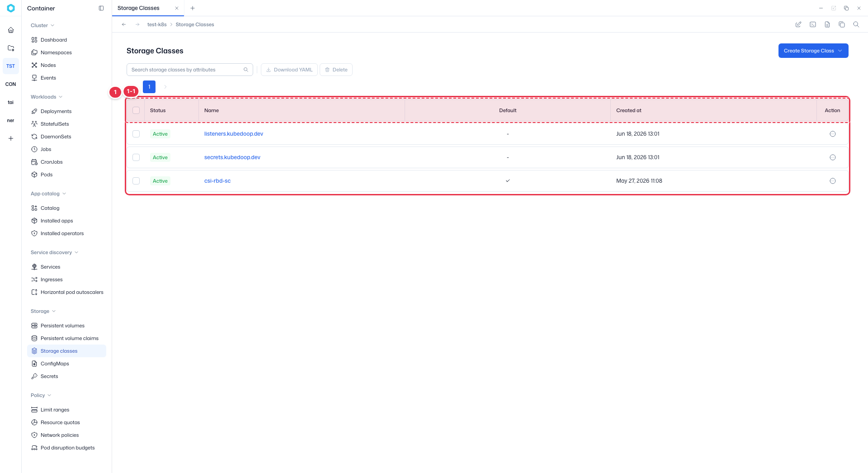Collapse the Cluster section

[x=42, y=25]
